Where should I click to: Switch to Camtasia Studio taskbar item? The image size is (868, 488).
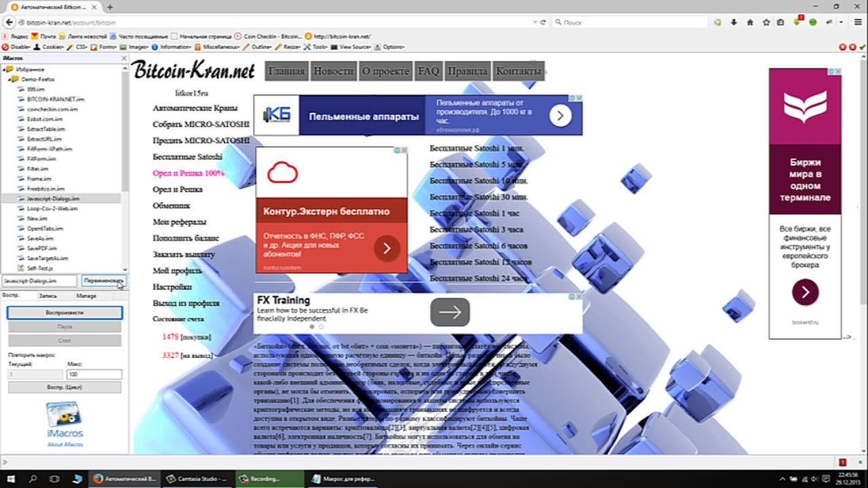coord(197,479)
